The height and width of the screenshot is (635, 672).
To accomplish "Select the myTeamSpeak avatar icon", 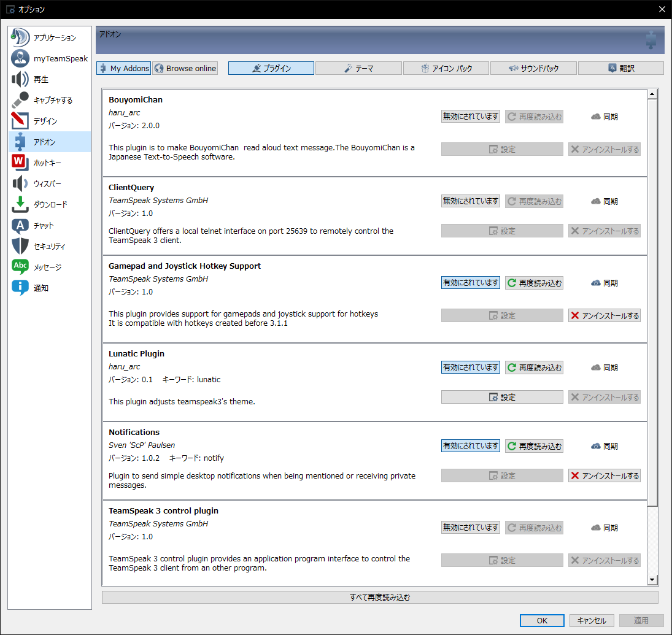I will click(20, 58).
